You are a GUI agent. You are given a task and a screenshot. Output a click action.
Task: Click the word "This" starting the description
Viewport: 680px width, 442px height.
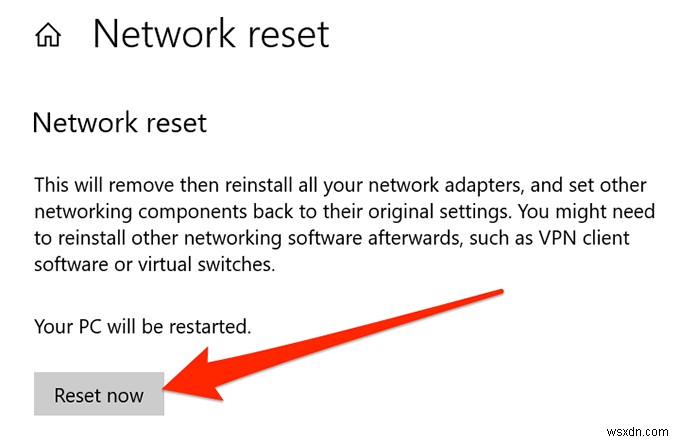point(52,186)
